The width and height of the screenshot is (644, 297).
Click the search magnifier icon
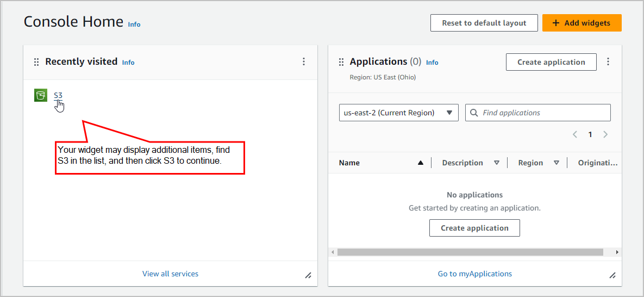click(x=473, y=113)
